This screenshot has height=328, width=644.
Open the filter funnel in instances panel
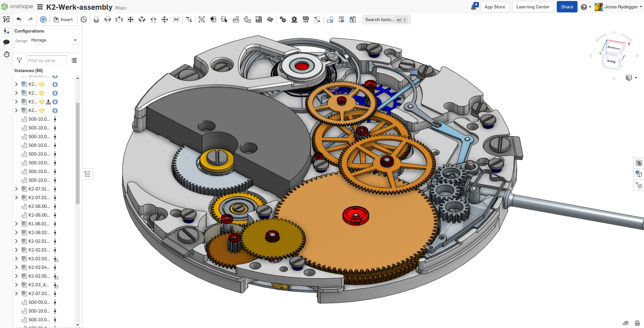(x=19, y=60)
